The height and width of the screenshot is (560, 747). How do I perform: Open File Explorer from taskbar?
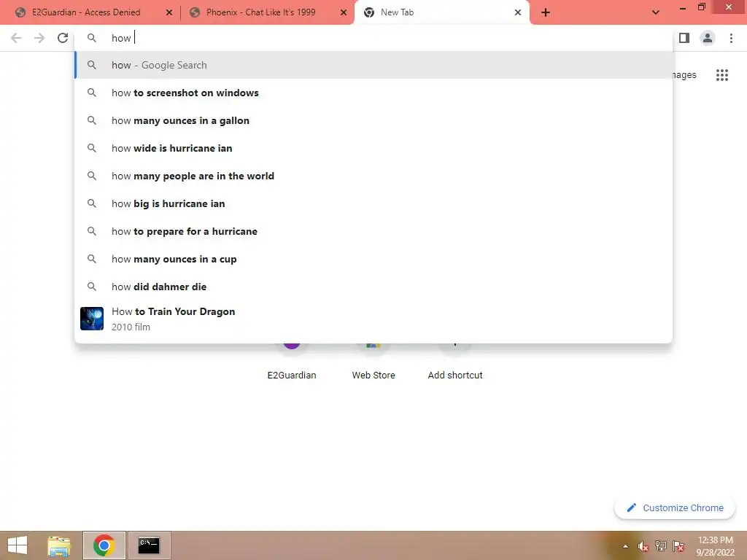pyautogui.click(x=59, y=545)
